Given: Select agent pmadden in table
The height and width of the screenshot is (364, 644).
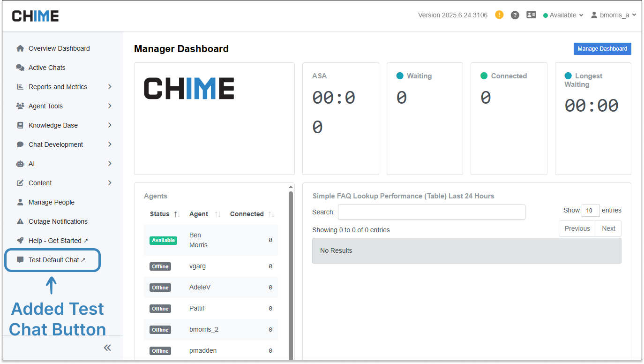Looking at the screenshot, I should (203, 350).
